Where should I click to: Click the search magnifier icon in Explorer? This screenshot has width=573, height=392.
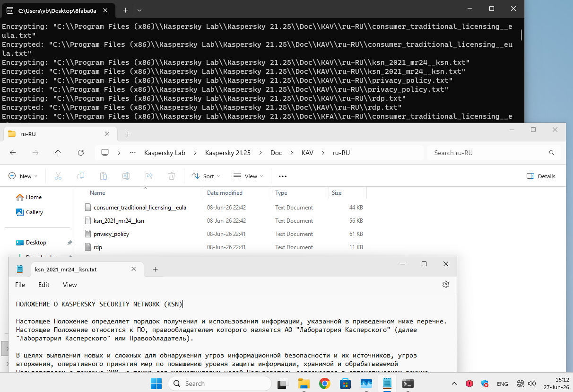[x=551, y=153]
